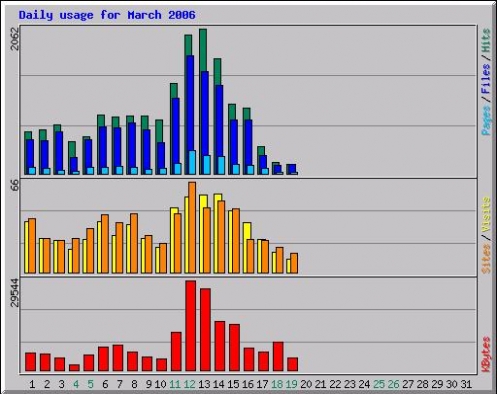Click the 'Files' legend label
The width and height of the screenshot is (497, 394).
[x=486, y=79]
